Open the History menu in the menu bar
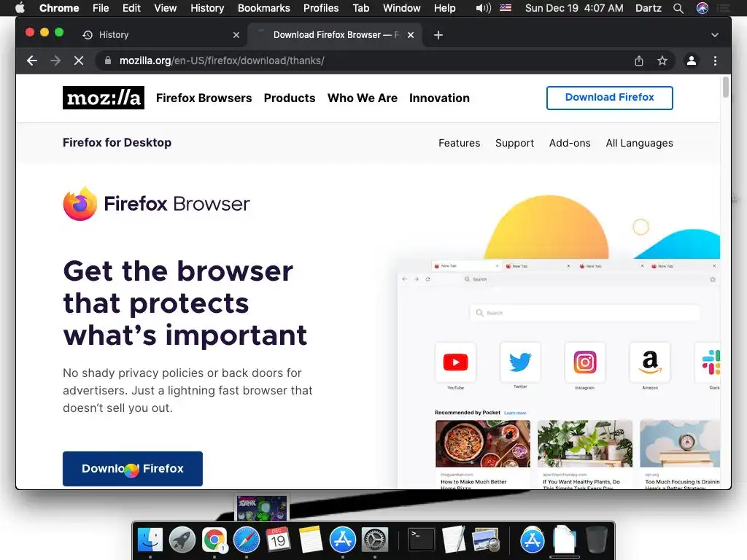 click(207, 8)
